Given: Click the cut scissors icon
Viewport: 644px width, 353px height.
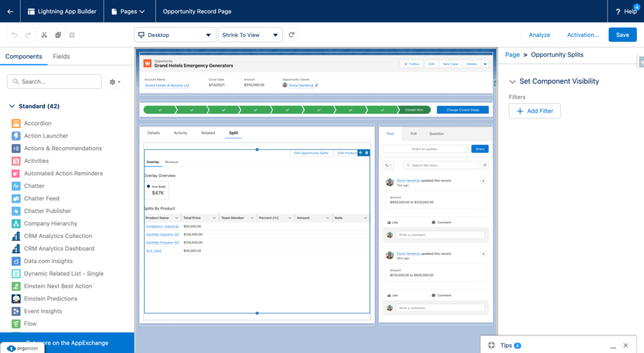Looking at the screenshot, I should (x=44, y=35).
